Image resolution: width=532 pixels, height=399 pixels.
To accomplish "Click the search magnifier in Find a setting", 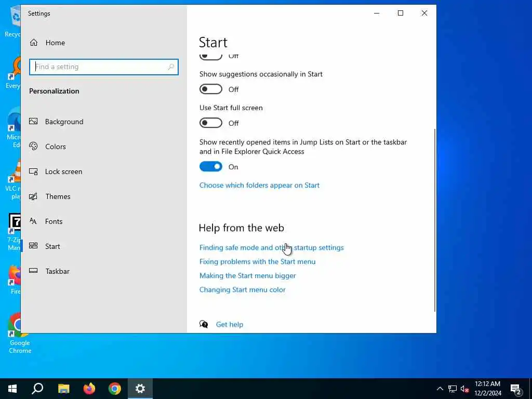I will coord(171,67).
